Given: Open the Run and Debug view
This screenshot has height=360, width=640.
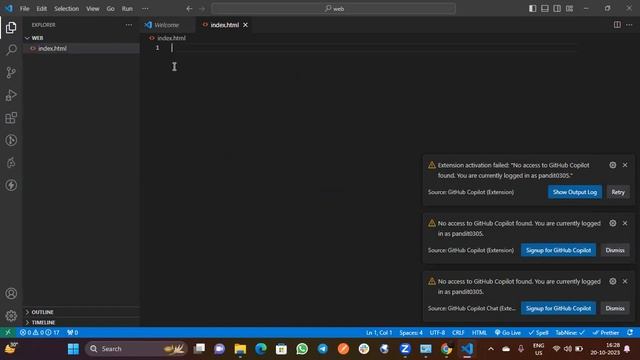Looking at the screenshot, I should tap(11, 95).
